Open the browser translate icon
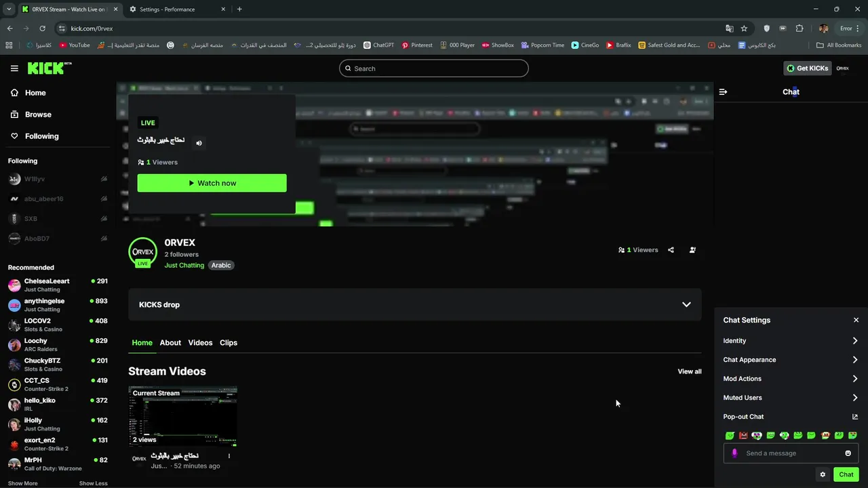Image resolution: width=868 pixels, height=488 pixels. pos(729,28)
